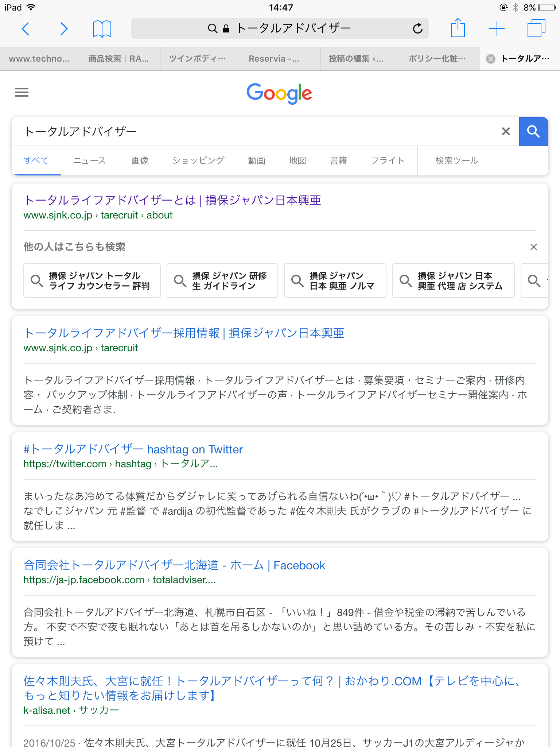This screenshot has width=560, height=747.
Task: Add a new tab with the plus icon
Action: click(x=497, y=28)
